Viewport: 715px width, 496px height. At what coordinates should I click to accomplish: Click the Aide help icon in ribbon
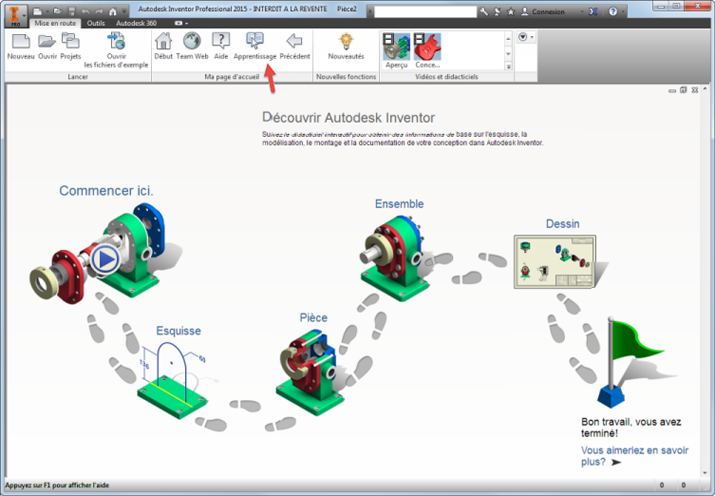(221, 46)
